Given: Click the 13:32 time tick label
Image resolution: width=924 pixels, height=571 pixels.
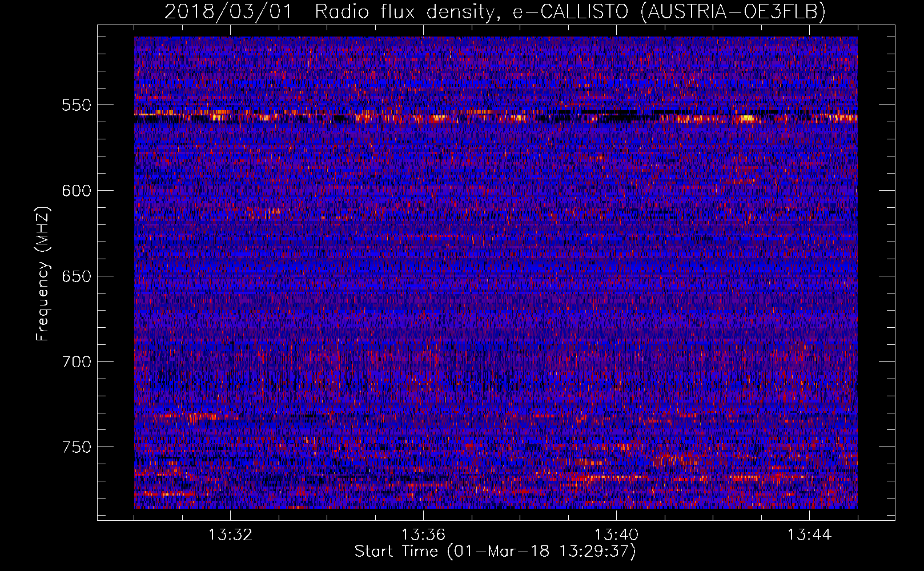Looking at the screenshot, I should tap(230, 535).
